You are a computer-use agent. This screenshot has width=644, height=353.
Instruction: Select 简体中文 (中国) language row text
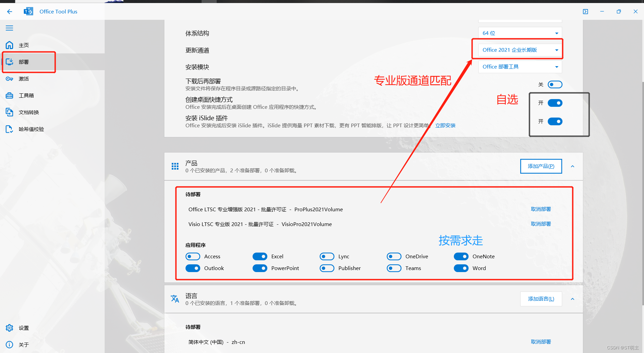pyautogui.click(x=217, y=342)
